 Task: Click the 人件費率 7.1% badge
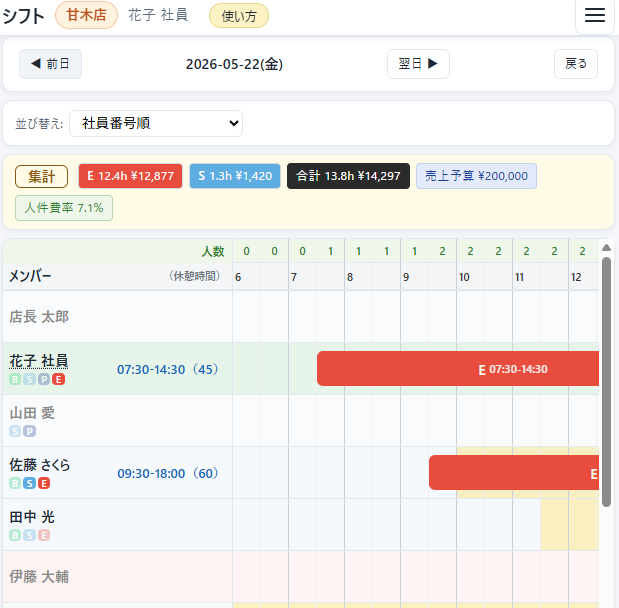64,208
